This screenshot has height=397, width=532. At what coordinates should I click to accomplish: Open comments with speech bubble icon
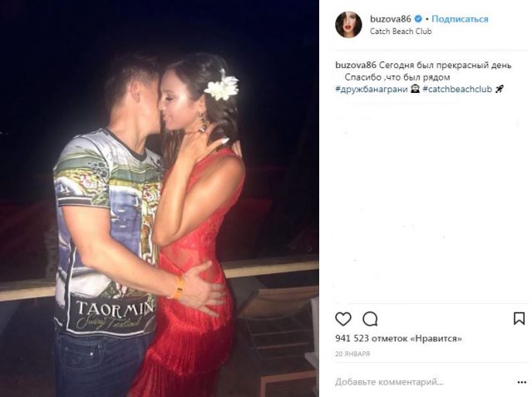[370, 319]
